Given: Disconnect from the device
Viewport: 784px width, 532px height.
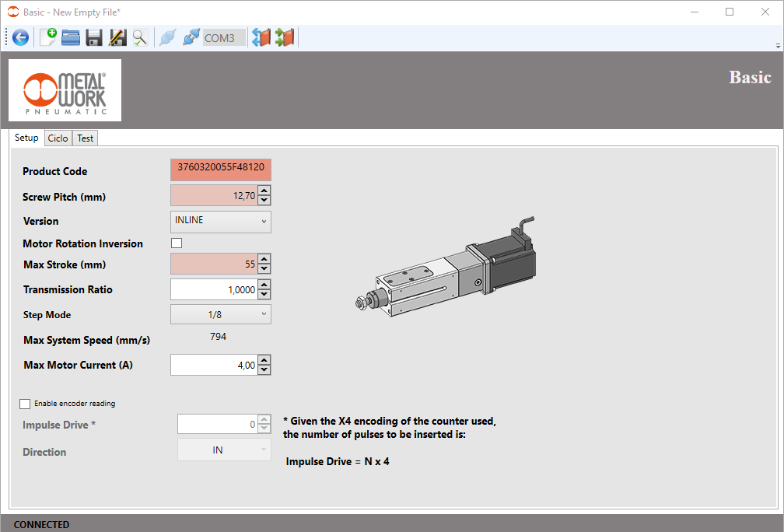Looking at the screenshot, I should [x=191, y=37].
